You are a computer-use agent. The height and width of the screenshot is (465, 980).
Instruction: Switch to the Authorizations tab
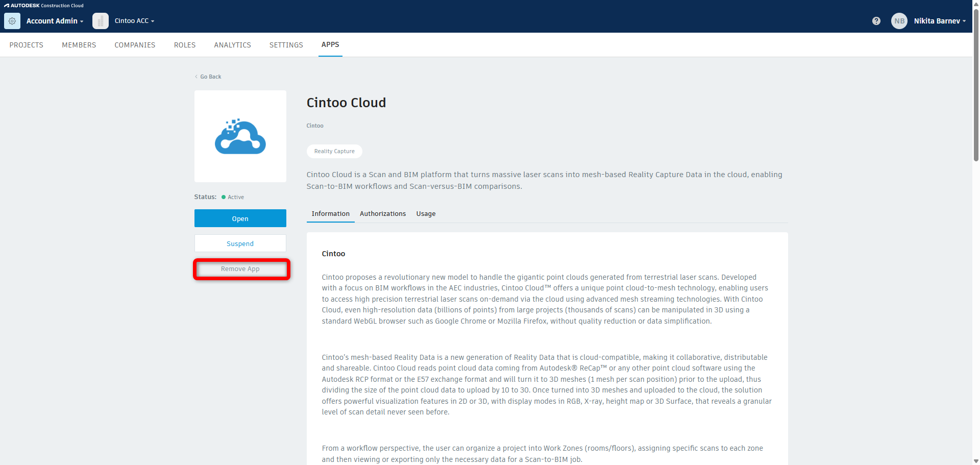(x=383, y=214)
